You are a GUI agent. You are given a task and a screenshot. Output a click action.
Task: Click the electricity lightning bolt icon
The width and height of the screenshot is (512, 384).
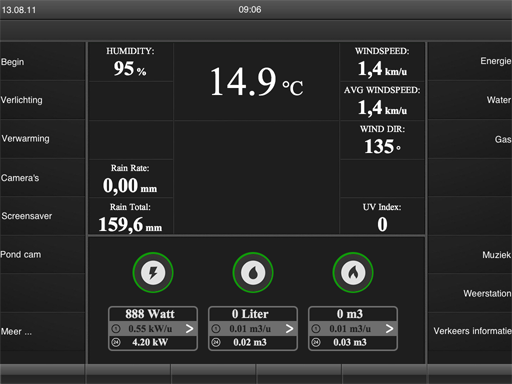tap(153, 273)
